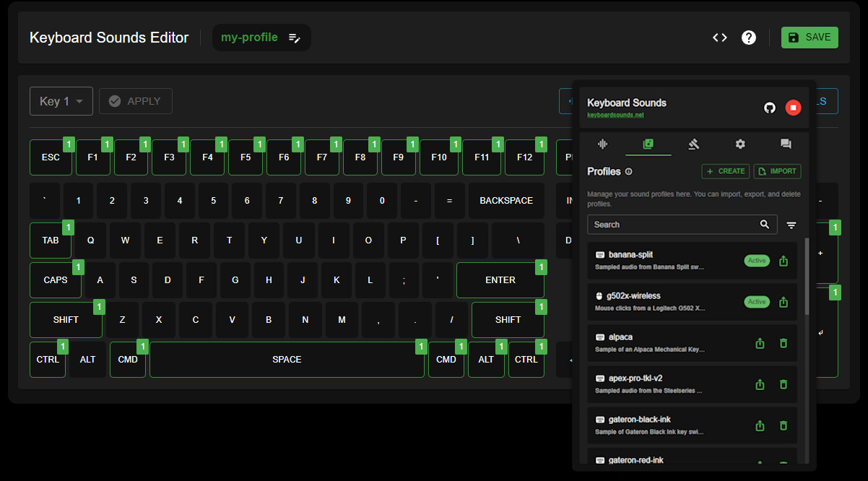
Task: Select the F1 key in the editor
Action: (x=92, y=157)
